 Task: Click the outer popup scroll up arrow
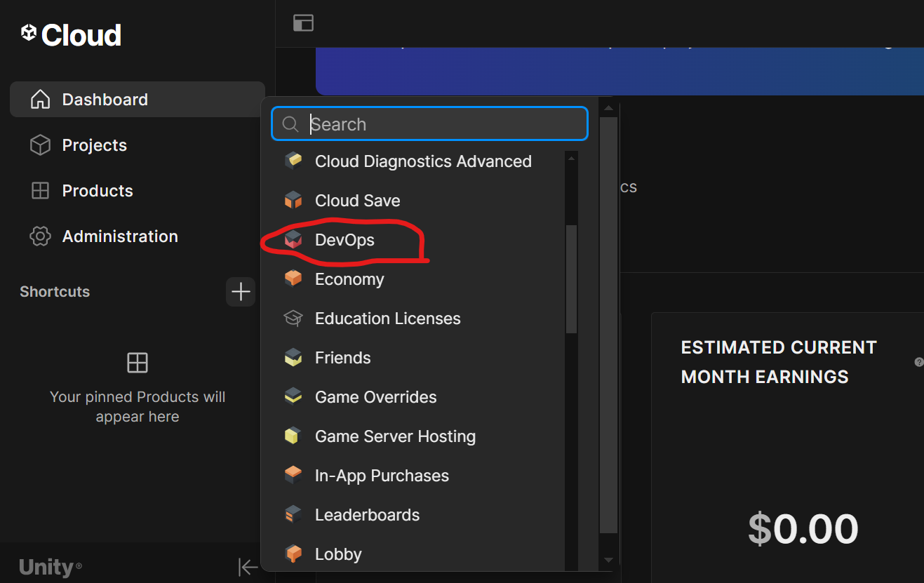pyautogui.click(x=608, y=108)
